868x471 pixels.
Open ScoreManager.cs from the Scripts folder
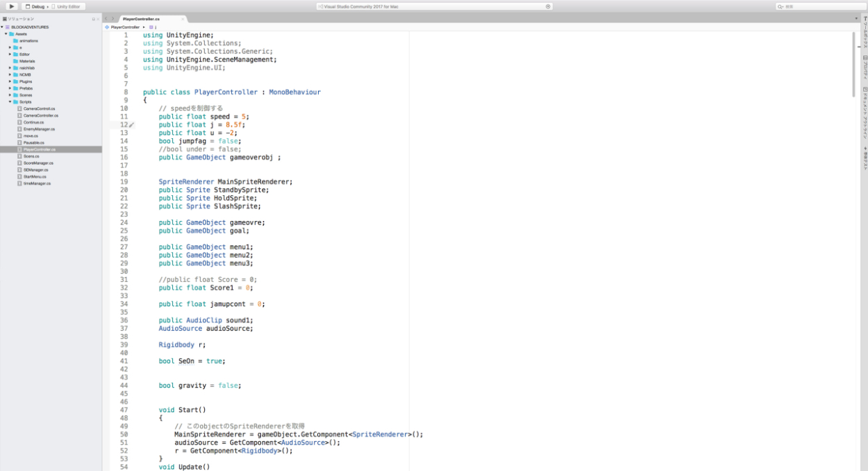click(38, 163)
